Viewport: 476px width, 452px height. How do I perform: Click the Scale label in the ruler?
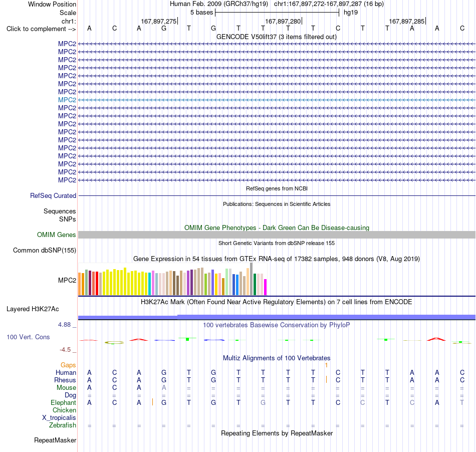(x=68, y=13)
